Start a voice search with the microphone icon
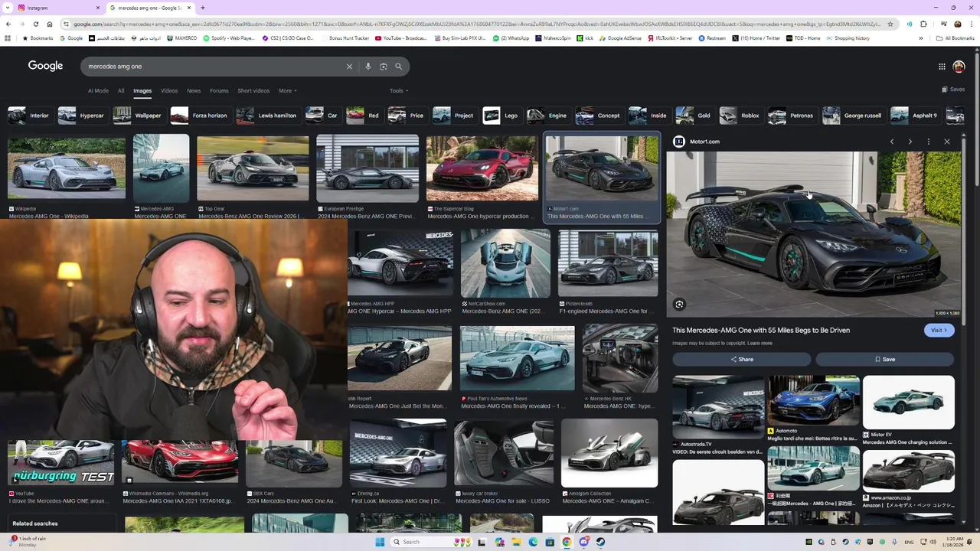 pyautogui.click(x=368, y=67)
